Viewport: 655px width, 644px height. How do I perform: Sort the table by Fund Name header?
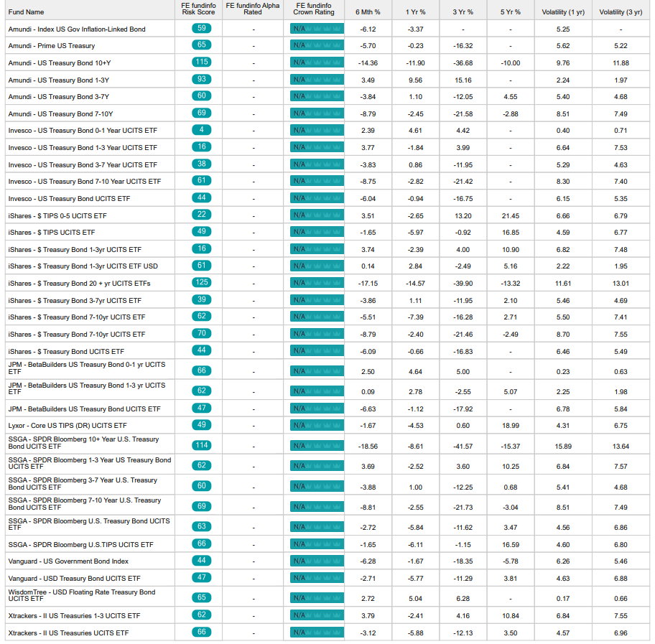(26, 12)
